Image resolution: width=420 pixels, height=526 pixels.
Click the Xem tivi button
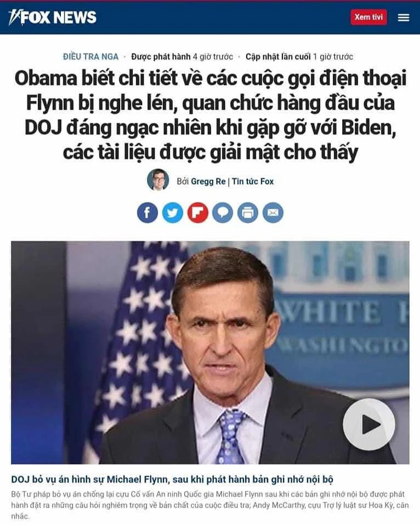click(368, 17)
